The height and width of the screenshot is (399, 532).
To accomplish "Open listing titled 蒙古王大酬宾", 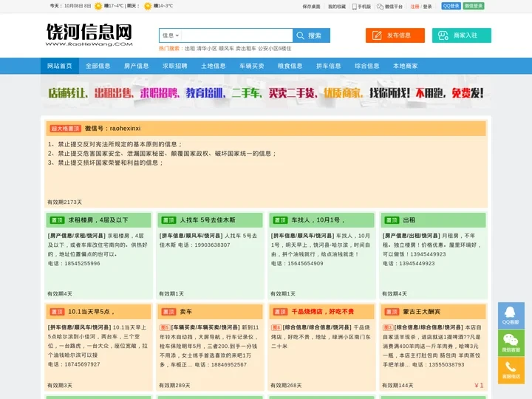I will point(421,312).
